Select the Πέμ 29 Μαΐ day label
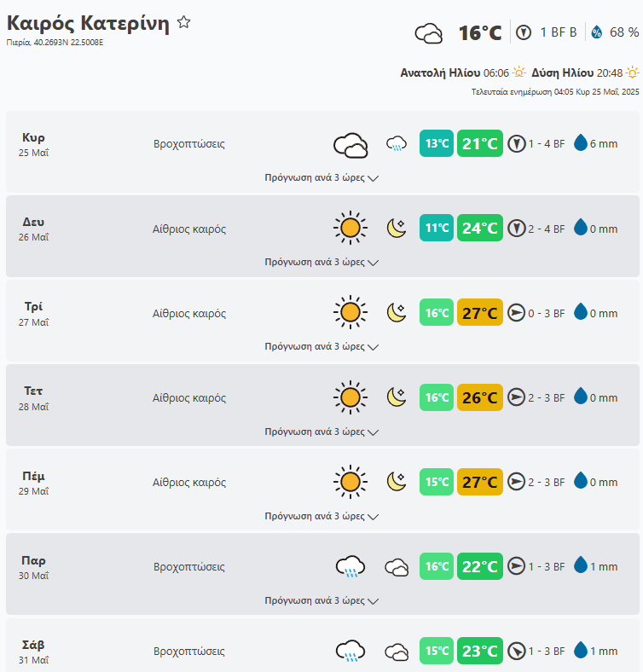Screen dimensions: 643x672 34,483
